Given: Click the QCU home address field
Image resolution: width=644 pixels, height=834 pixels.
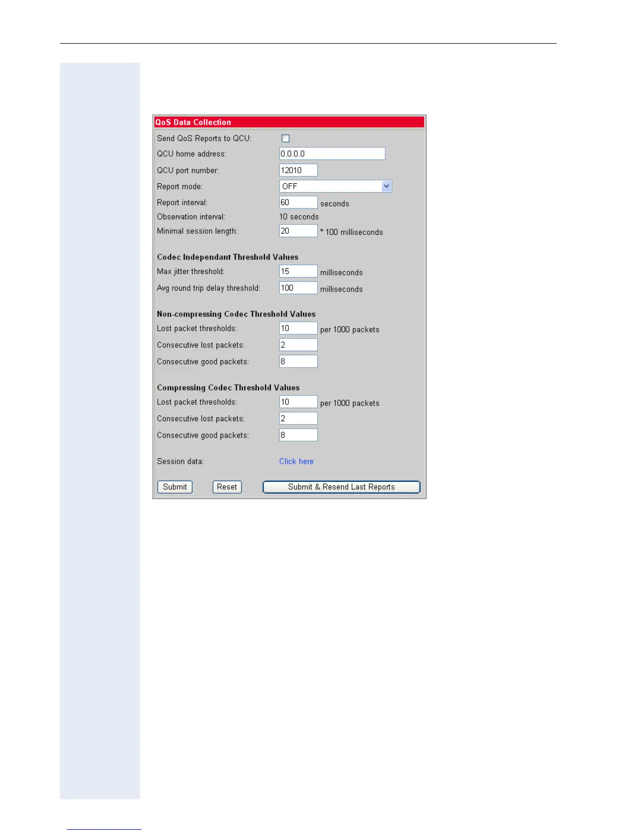Looking at the screenshot, I should [x=332, y=154].
